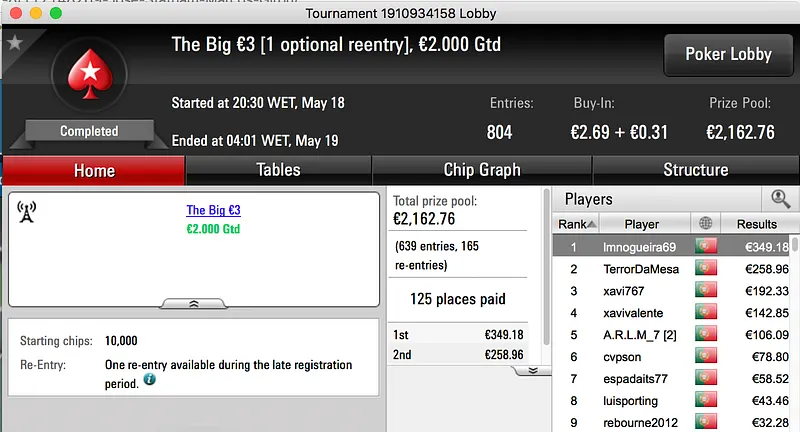Click TerrorDaMesa's Portugal flag icon
This screenshot has height=432, width=800.
tap(707, 269)
